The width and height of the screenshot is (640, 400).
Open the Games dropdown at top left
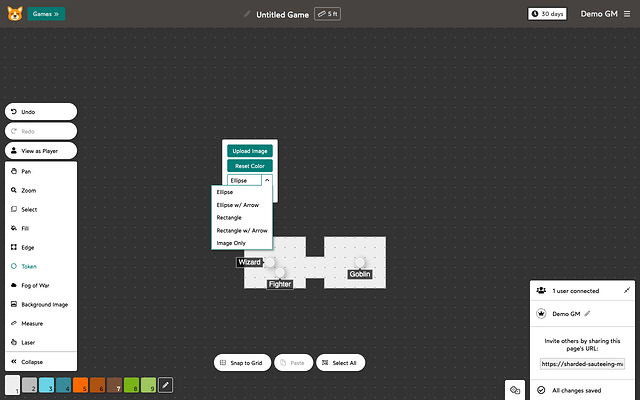(x=47, y=14)
